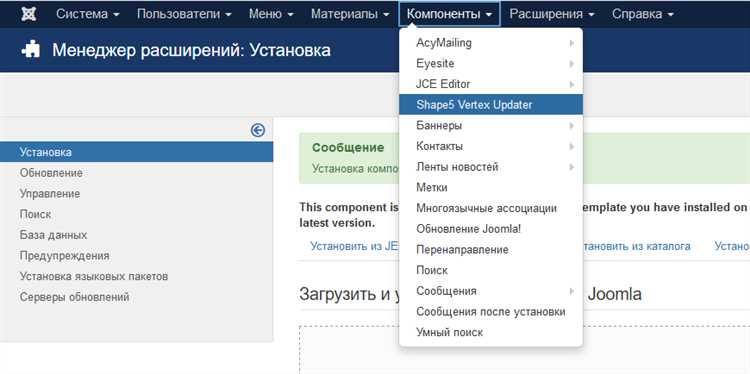
Task: Open the Система menu
Action: click(x=88, y=14)
